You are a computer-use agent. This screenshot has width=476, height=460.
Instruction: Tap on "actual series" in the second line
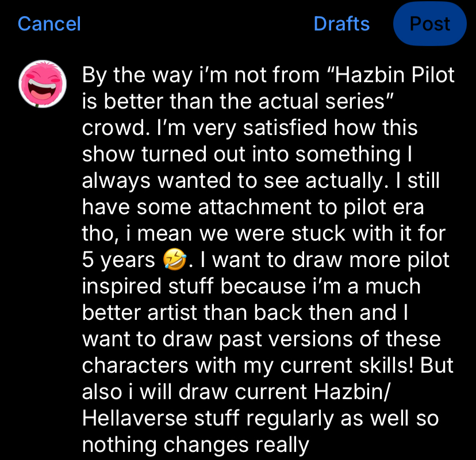click(322, 101)
